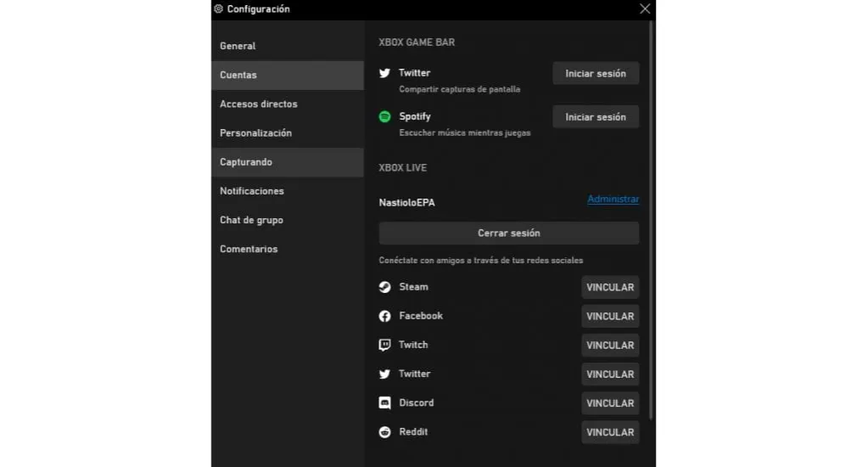Click the XBOX GAME BAR heading
This screenshot has width=868, height=467.
(x=417, y=42)
